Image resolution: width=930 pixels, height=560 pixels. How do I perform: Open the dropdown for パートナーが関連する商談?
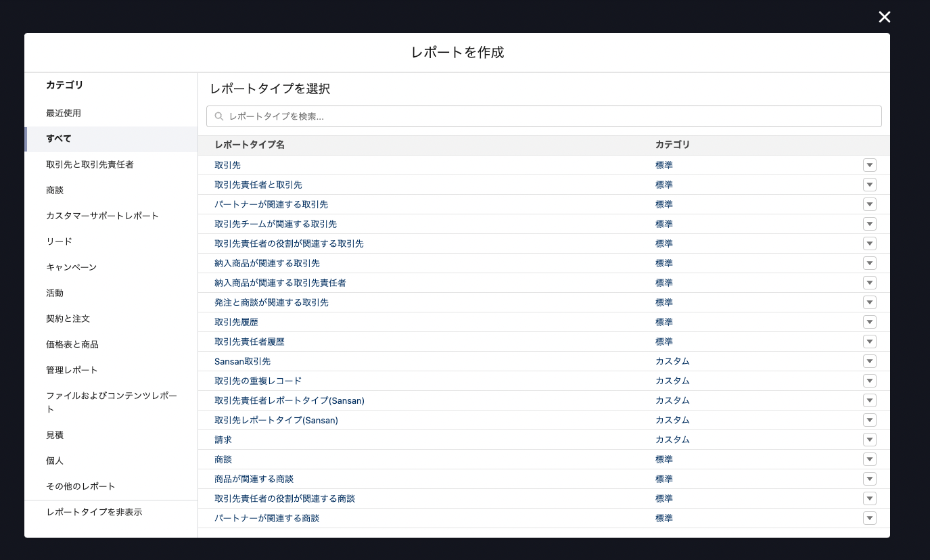click(x=870, y=518)
